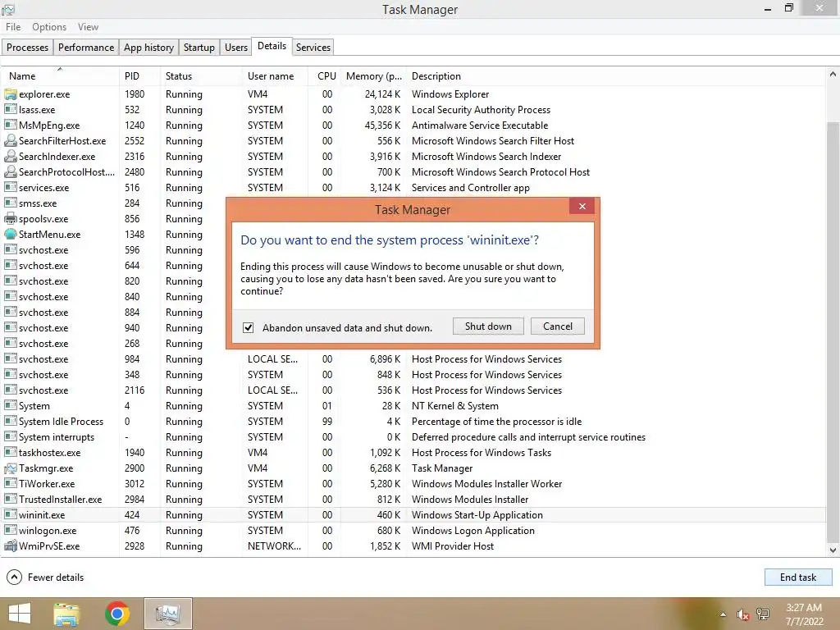This screenshot has height=630, width=840.
Task: Click the vertical scrollbar thumb
Action: pyautogui.click(x=833, y=332)
